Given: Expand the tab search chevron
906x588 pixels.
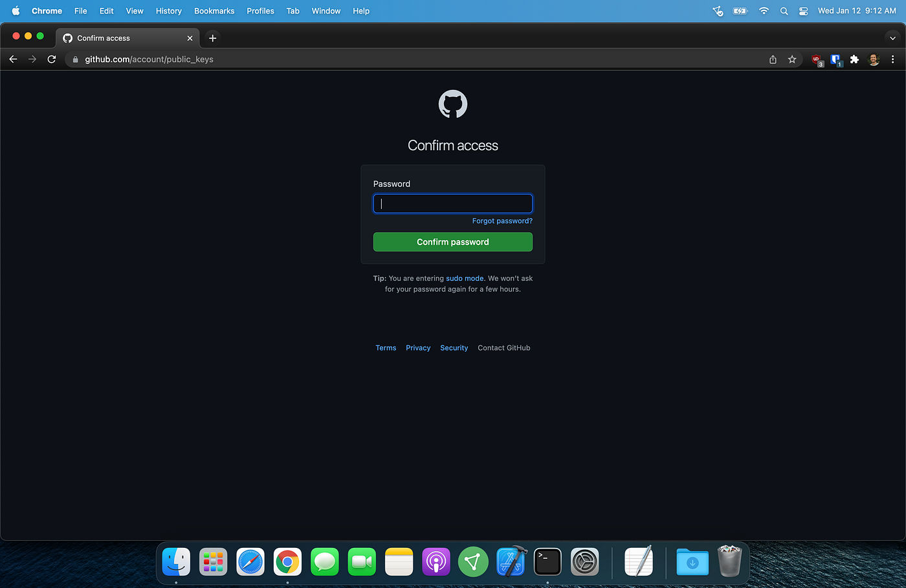Looking at the screenshot, I should 892,38.
